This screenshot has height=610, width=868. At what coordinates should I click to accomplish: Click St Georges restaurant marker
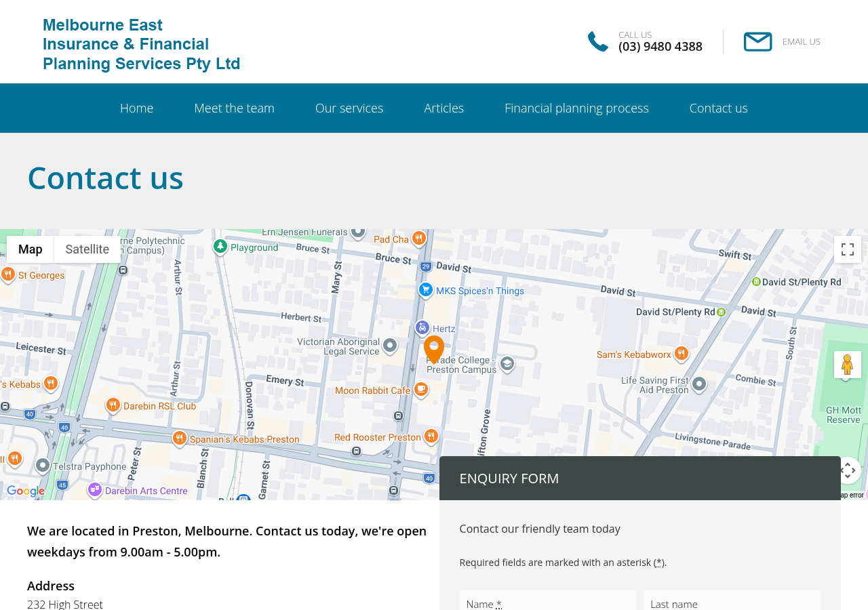(8, 274)
